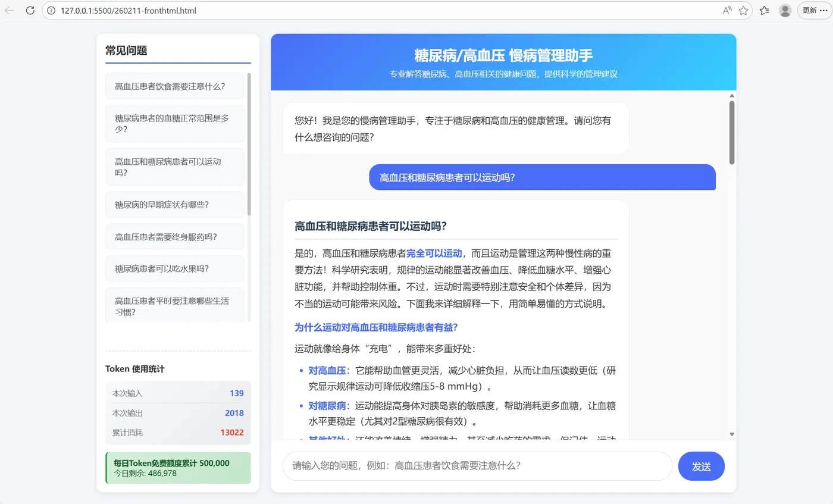Open the collections (star with lines) icon
The image size is (833, 504).
[x=764, y=10]
